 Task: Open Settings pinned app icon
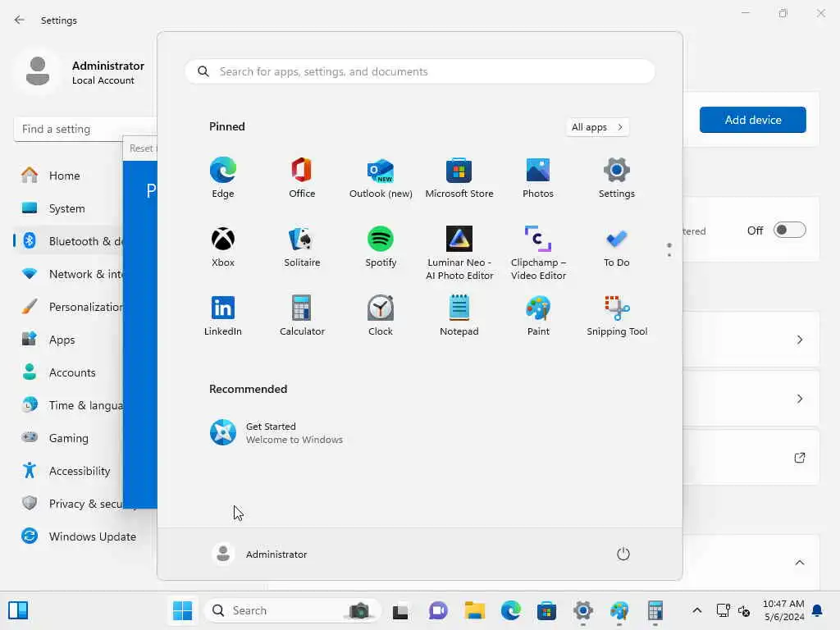click(x=617, y=178)
